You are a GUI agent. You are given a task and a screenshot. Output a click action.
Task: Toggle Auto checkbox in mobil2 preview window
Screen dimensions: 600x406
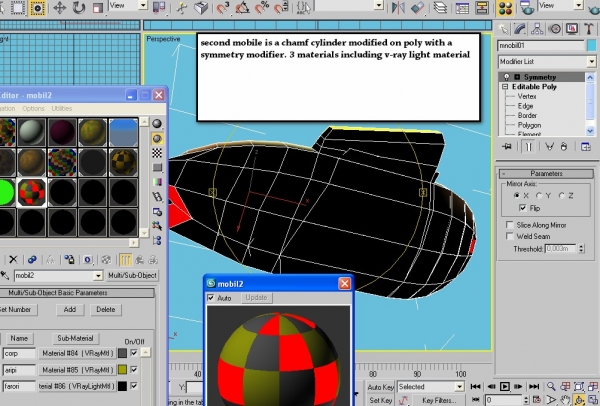tap(210, 298)
